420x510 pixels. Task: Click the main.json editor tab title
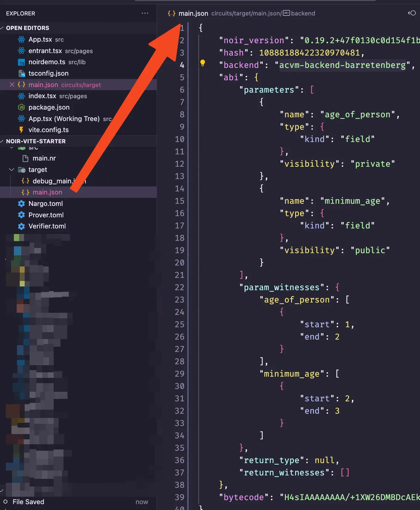point(193,13)
